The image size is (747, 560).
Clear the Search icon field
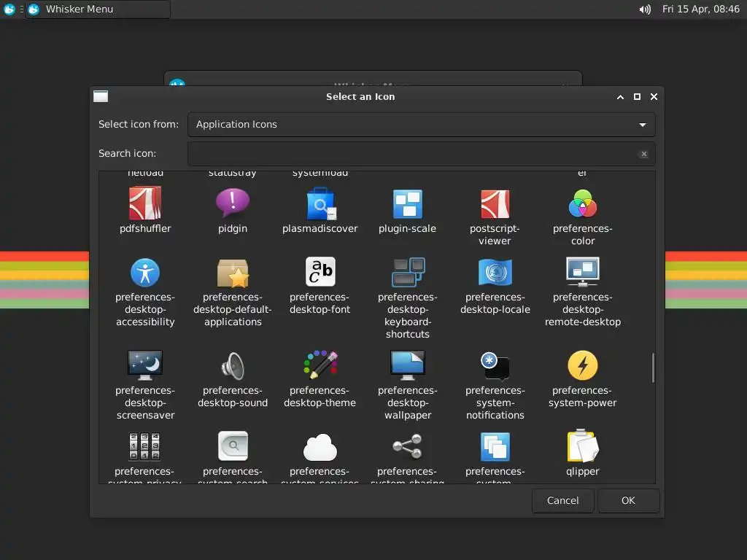[x=643, y=154]
